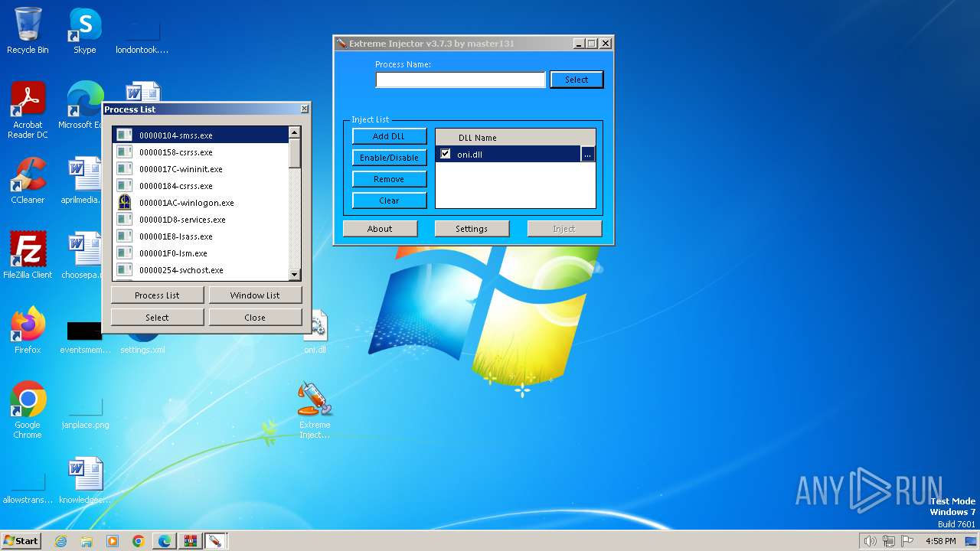Launch CCleaner from the desktop
This screenshot has width=980, height=551.
tap(28, 181)
